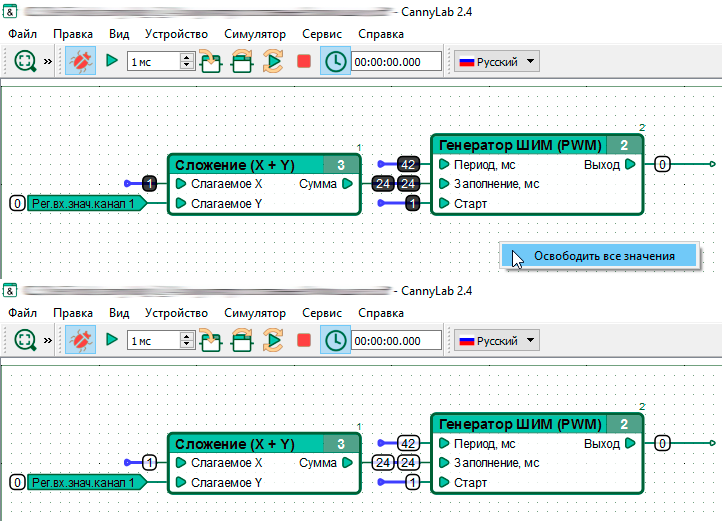
Task: Increase the 1 мс step value, upper window
Action: tap(186, 57)
